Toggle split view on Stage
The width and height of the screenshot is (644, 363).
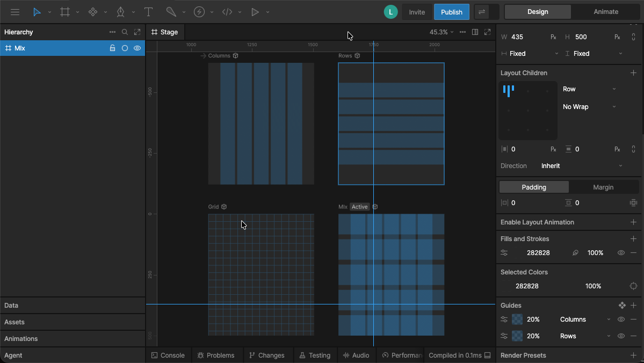point(475,32)
